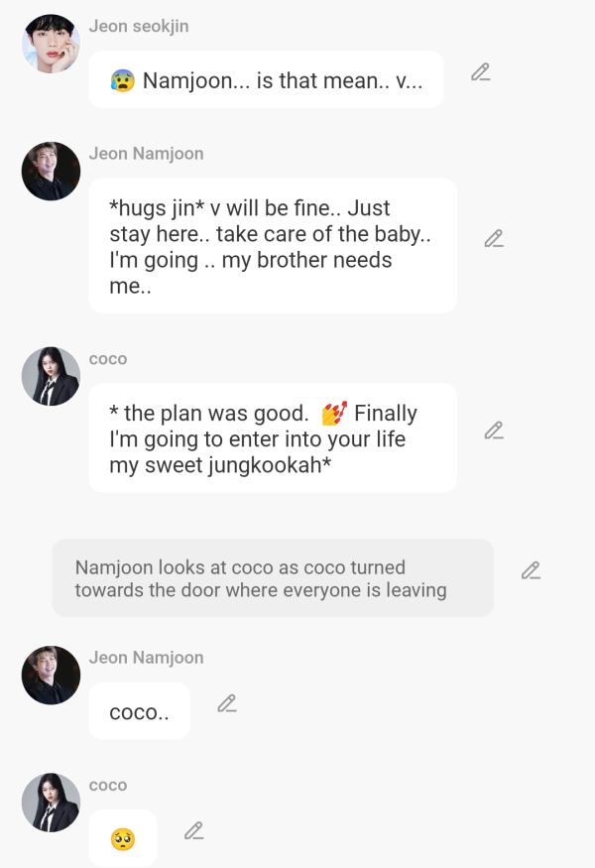Edit coco's 'the plan was good' message
595x868 pixels.
point(494,431)
